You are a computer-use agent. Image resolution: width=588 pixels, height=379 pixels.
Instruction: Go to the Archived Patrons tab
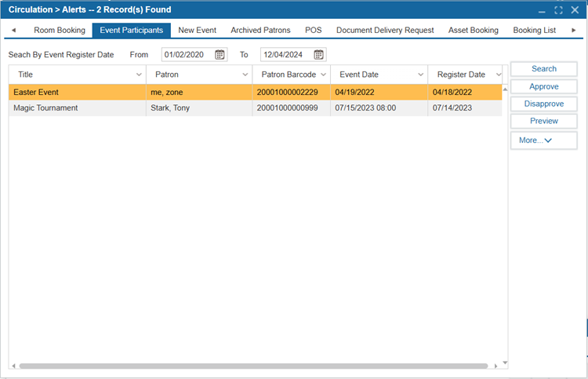[260, 31]
